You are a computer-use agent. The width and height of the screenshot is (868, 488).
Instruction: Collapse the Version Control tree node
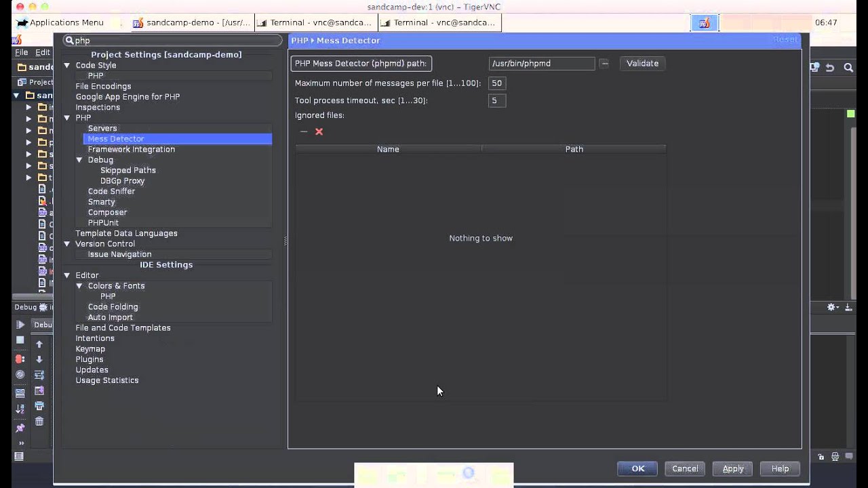(67, 244)
